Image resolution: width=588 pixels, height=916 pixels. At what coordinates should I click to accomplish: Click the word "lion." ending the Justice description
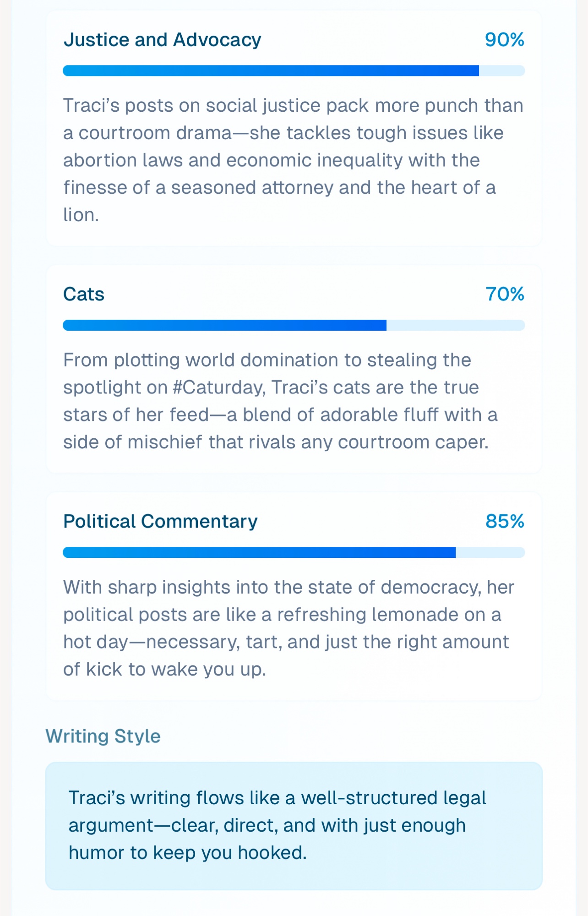(81, 215)
